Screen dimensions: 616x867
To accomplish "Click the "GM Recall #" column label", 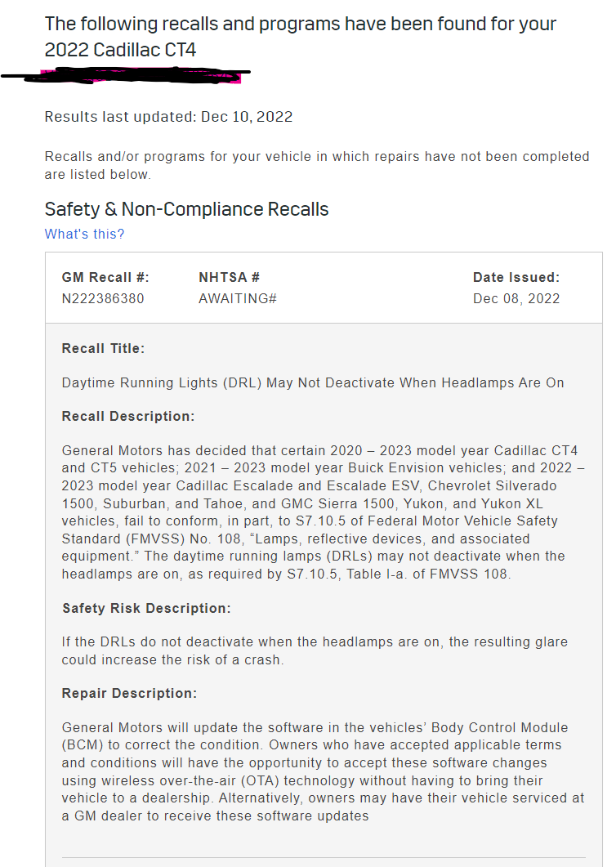I will pos(105,278).
